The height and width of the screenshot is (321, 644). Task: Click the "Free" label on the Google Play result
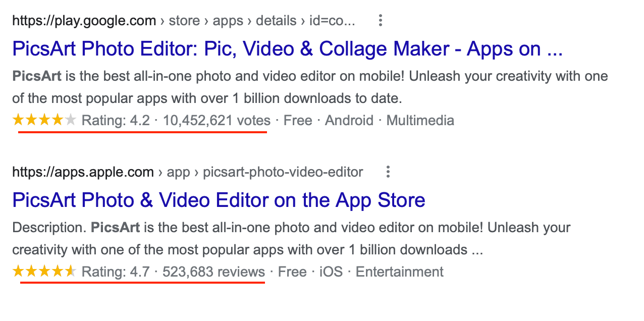[x=298, y=121]
